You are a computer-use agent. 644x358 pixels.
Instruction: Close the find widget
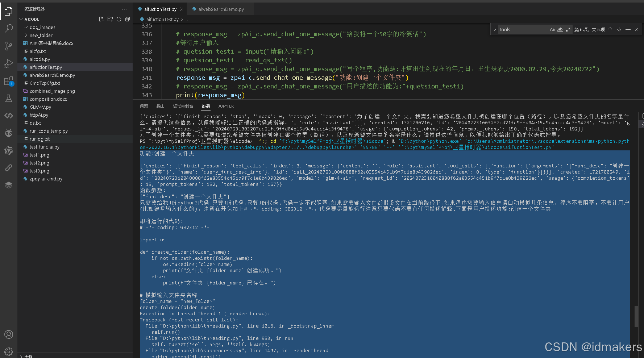[x=637, y=29]
